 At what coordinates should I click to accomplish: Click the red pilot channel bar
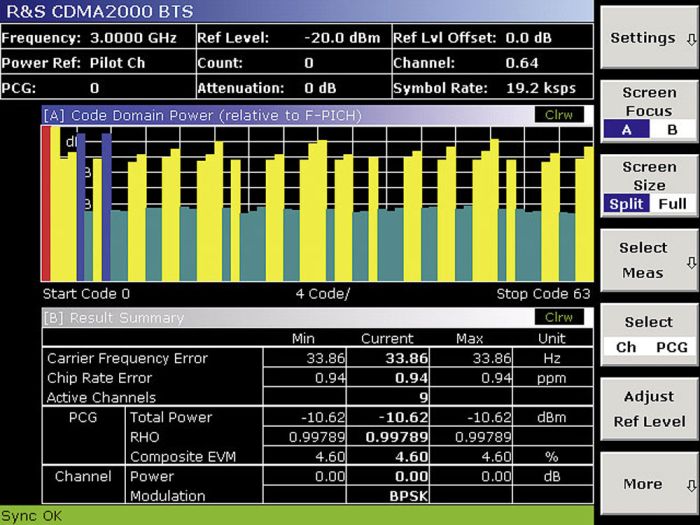46,204
